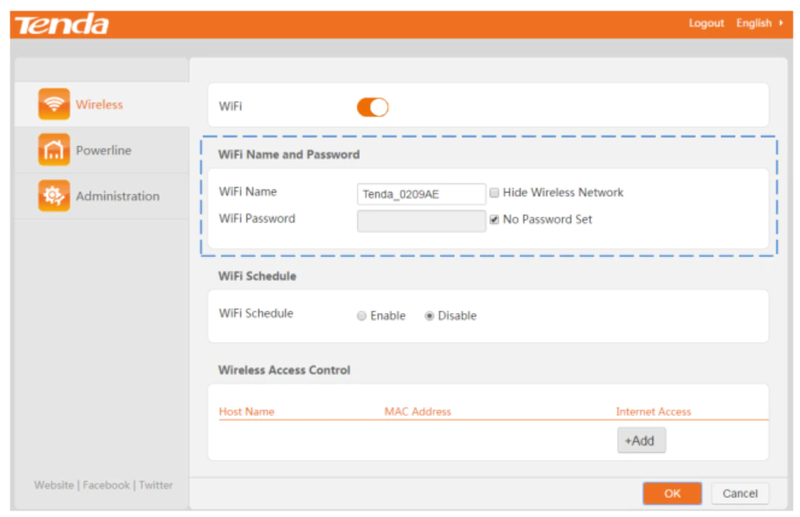
Task: Turn off the WiFi toggle switch
Action: click(372, 107)
